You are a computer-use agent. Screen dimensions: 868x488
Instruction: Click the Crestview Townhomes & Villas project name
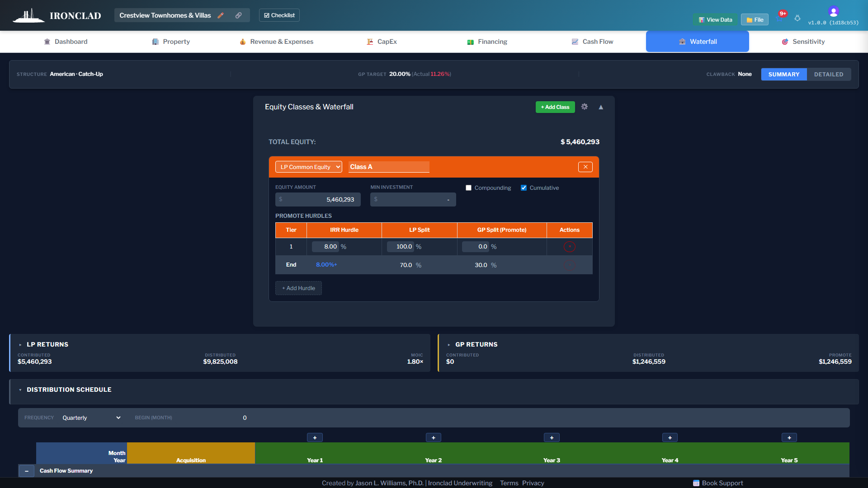pos(165,15)
